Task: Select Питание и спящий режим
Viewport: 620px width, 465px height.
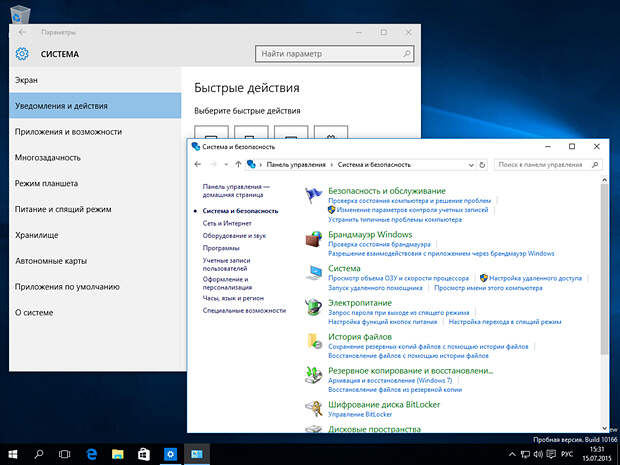Action: 95,209
